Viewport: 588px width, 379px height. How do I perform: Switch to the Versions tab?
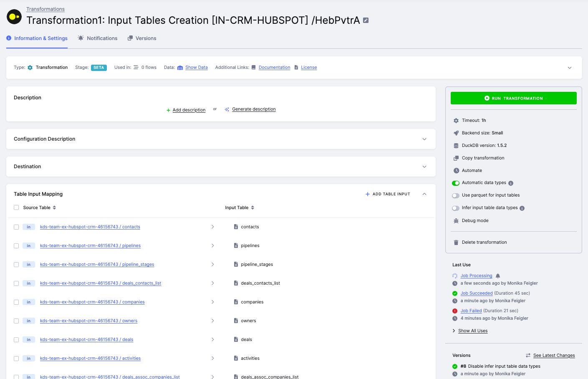142,38
